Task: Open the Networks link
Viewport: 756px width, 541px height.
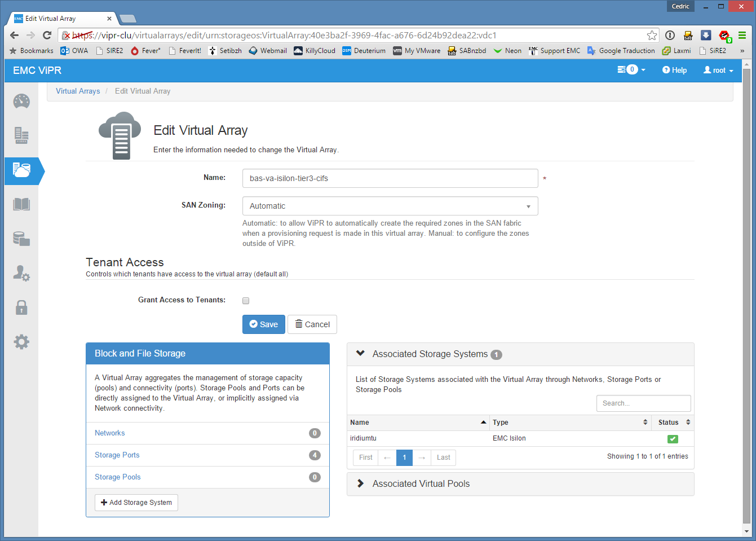Action: click(110, 433)
